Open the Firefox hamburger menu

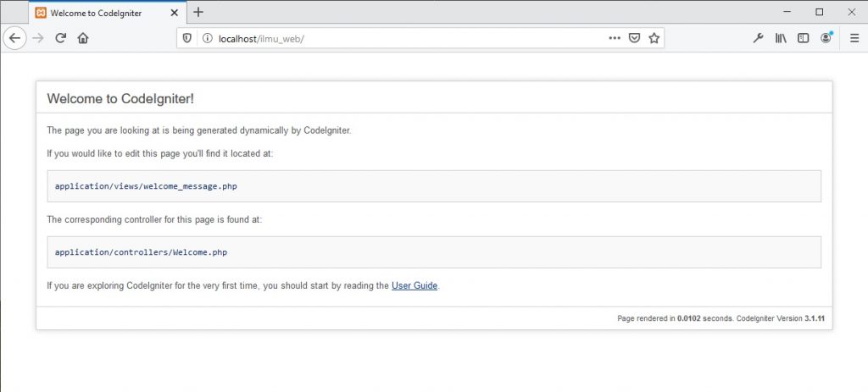(x=854, y=38)
